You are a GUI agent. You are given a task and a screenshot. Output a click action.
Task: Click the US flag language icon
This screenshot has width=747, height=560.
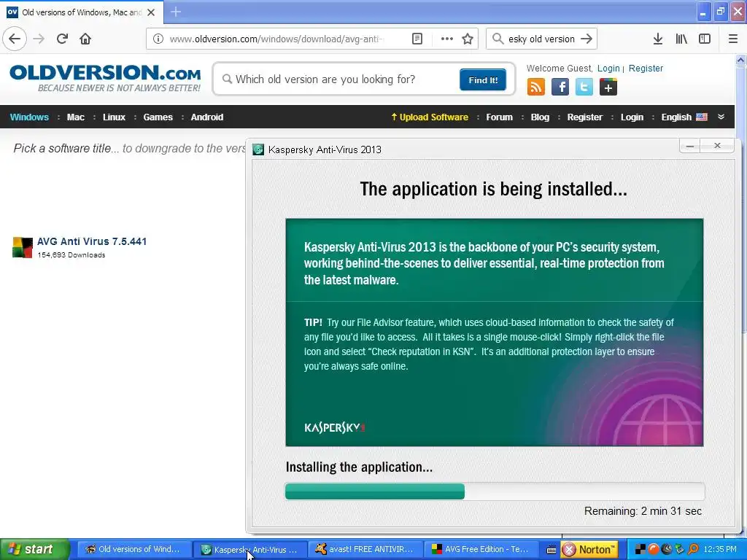[702, 117]
